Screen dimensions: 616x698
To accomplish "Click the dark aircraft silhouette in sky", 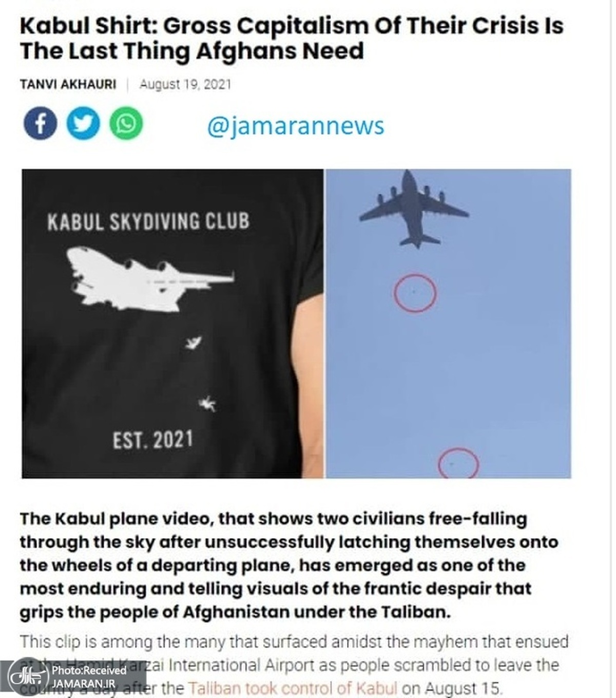I will pyautogui.click(x=414, y=209).
